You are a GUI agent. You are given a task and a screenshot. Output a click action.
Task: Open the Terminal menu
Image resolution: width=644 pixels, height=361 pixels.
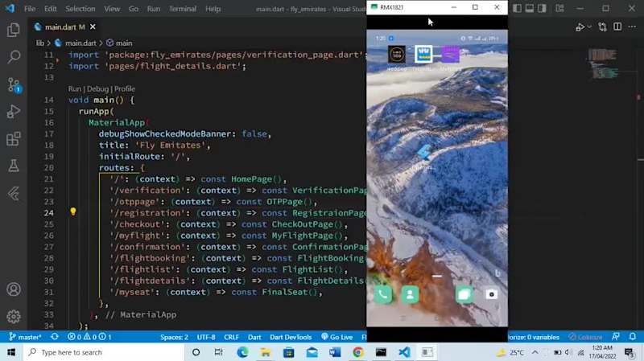tap(183, 9)
